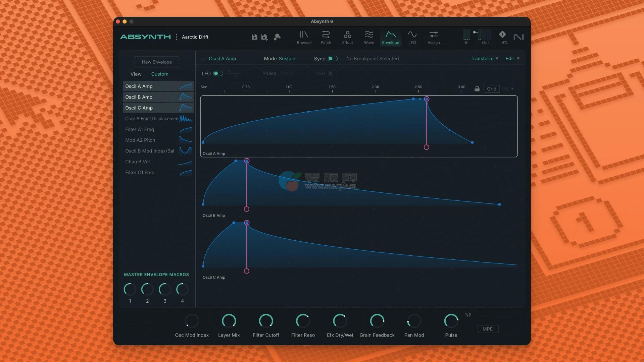Click the lock icon beside Grid
Image resolution: width=644 pixels, height=362 pixels.
click(477, 89)
